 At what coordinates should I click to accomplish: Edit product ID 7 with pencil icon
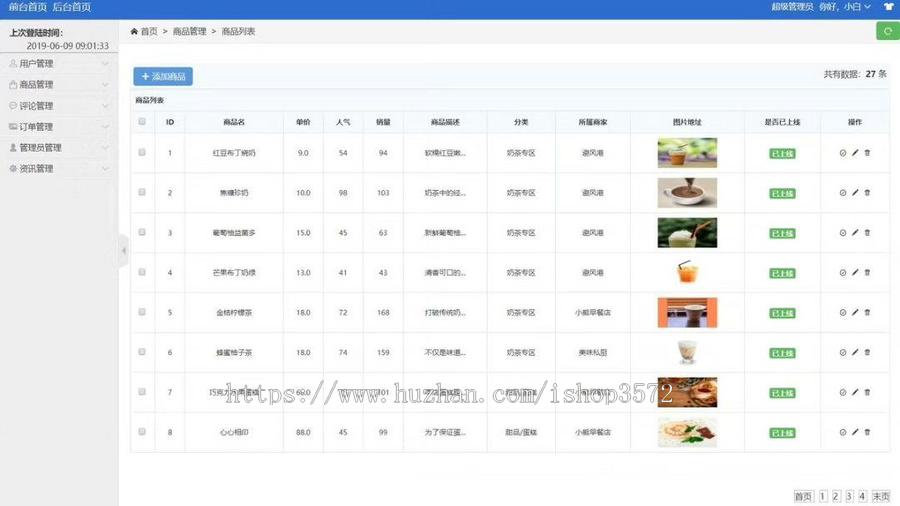pyautogui.click(x=855, y=392)
